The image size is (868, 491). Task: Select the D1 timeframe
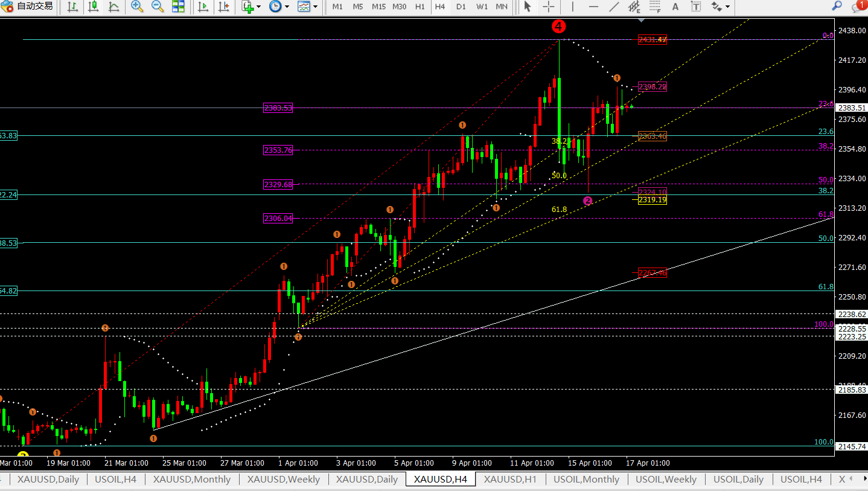[x=461, y=7]
